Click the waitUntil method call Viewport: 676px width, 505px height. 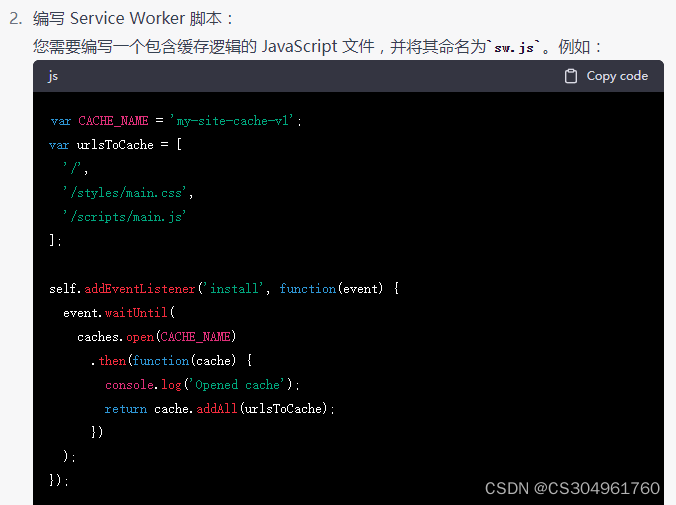pos(136,313)
